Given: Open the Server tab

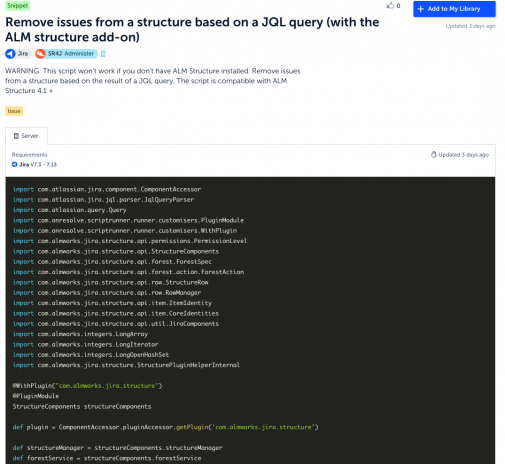Looking at the screenshot, I should [x=26, y=136].
